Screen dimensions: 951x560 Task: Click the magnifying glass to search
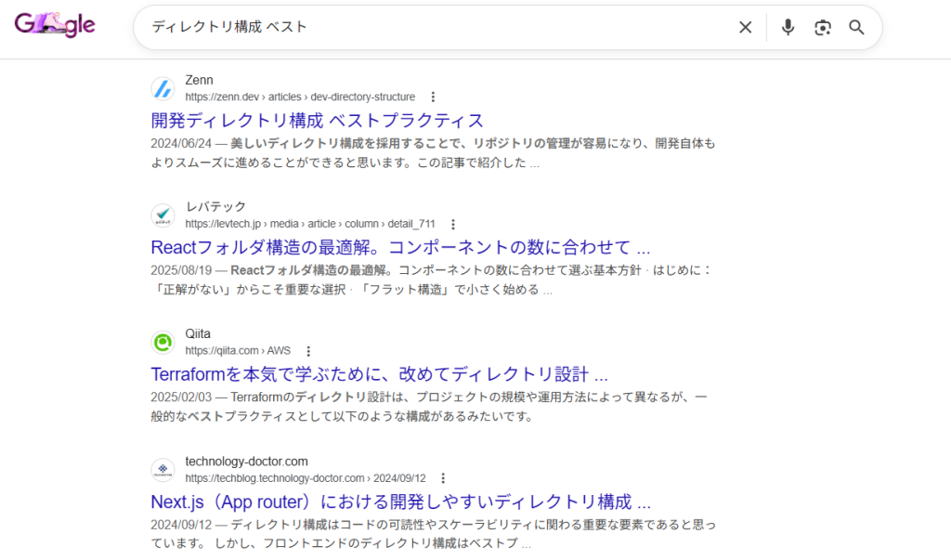pos(855,27)
